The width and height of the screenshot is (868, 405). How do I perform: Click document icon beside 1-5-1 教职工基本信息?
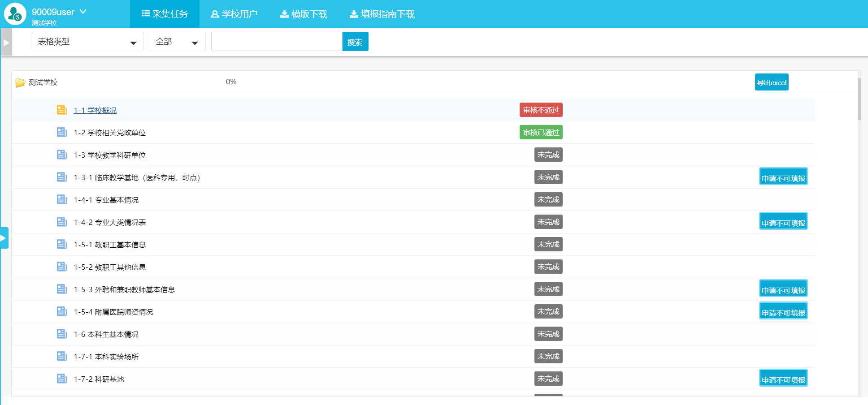[x=62, y=244]
